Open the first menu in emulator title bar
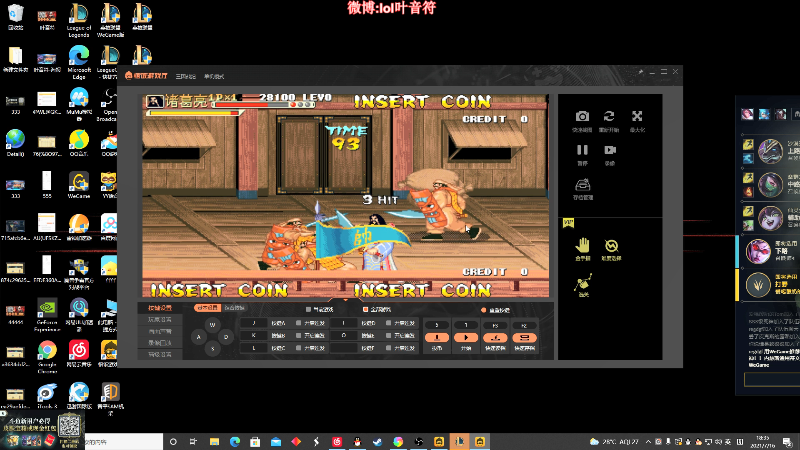Screen dimensions: 800x450 [186, 77]
